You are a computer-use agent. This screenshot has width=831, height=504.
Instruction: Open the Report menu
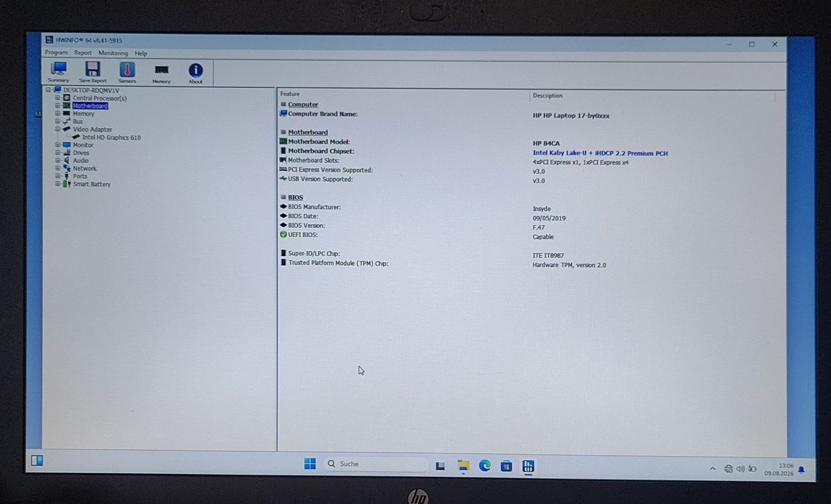pyautogui.click(x=83, y=53)
